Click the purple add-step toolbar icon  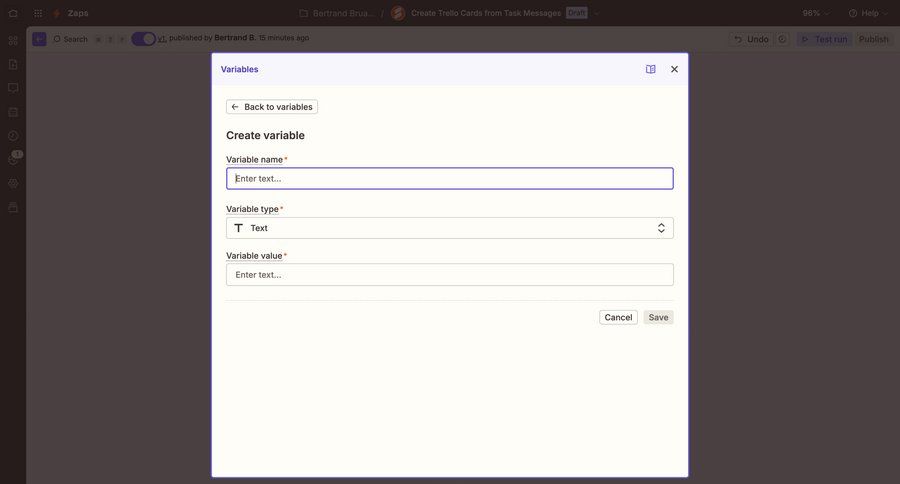39,39
